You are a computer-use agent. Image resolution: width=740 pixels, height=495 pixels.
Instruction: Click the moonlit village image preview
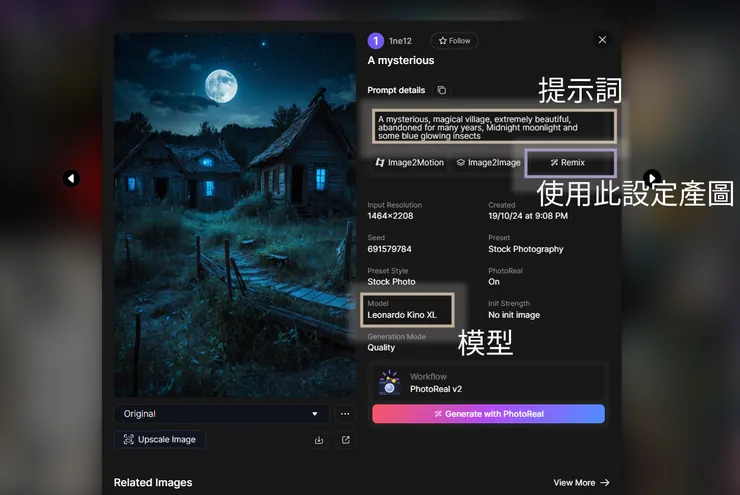point(235,215)
